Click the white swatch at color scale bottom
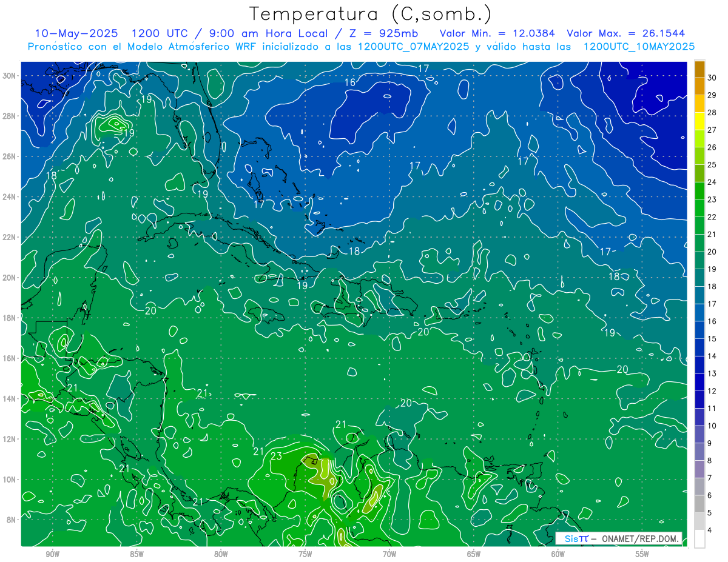728x562 pixels. (699, 538)
